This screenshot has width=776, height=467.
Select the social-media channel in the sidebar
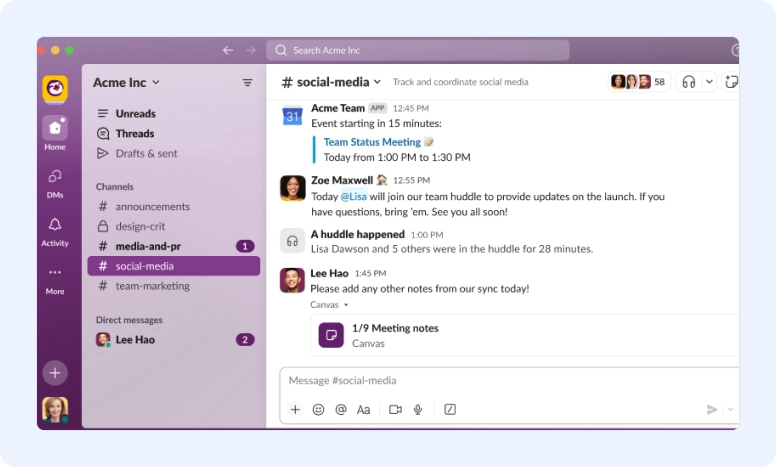(x=174, y=266)
